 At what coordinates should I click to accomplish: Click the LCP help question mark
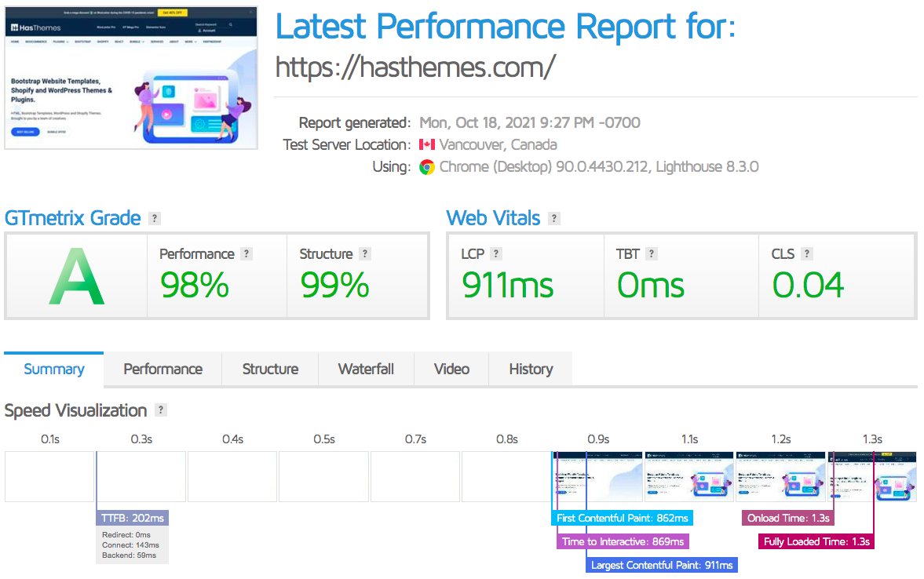[x=496, y=254]
